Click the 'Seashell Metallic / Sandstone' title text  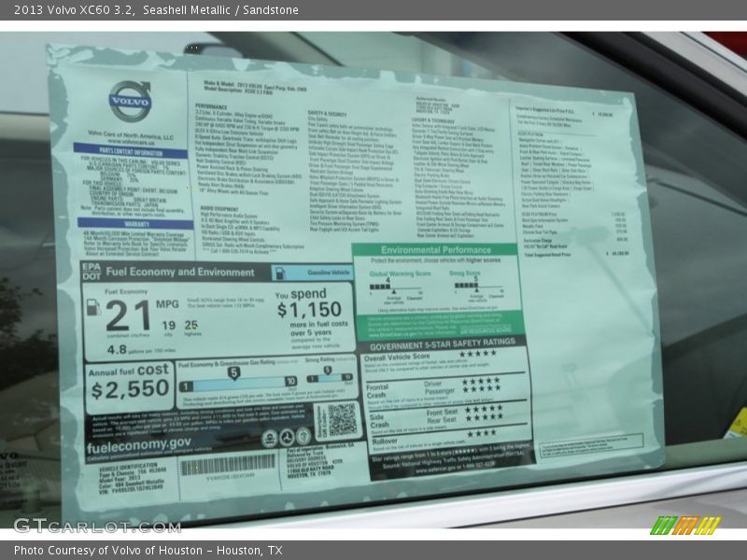pos(220,9)
